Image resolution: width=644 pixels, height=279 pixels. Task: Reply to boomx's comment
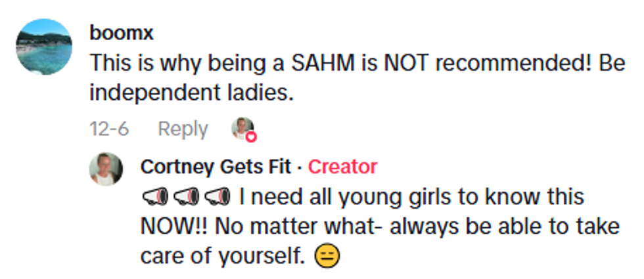(183, 129)
